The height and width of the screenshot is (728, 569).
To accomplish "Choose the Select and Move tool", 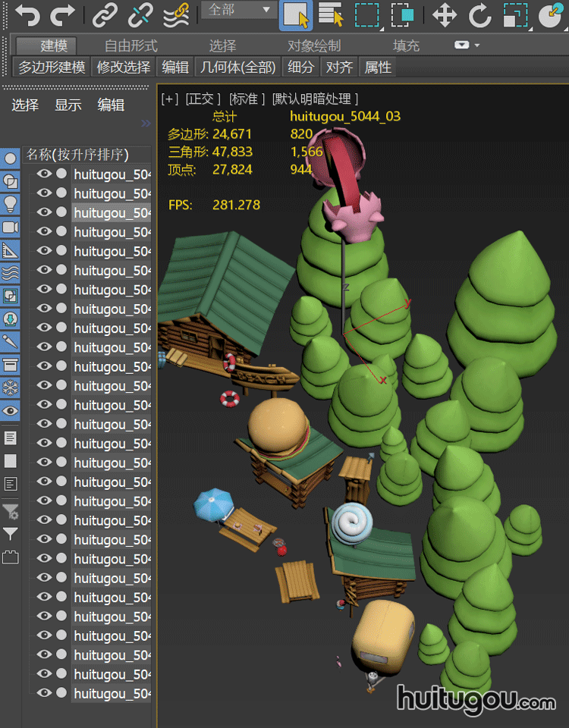I will (444, 14).
